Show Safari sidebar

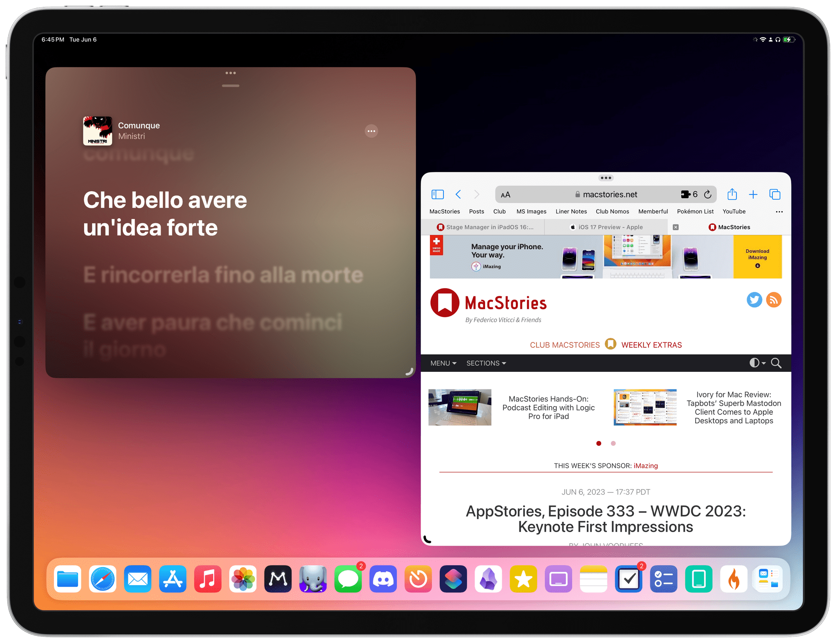click(437, 195)
